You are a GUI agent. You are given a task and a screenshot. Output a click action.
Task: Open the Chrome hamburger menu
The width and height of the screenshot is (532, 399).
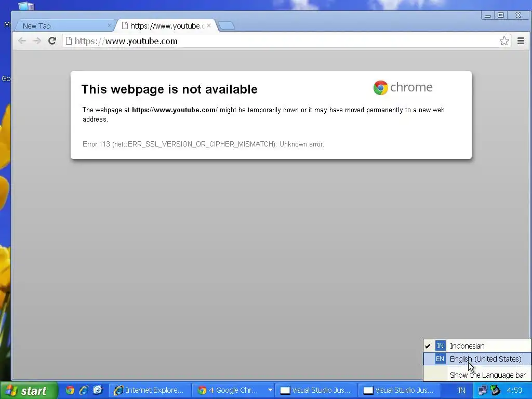coord(521,41)
